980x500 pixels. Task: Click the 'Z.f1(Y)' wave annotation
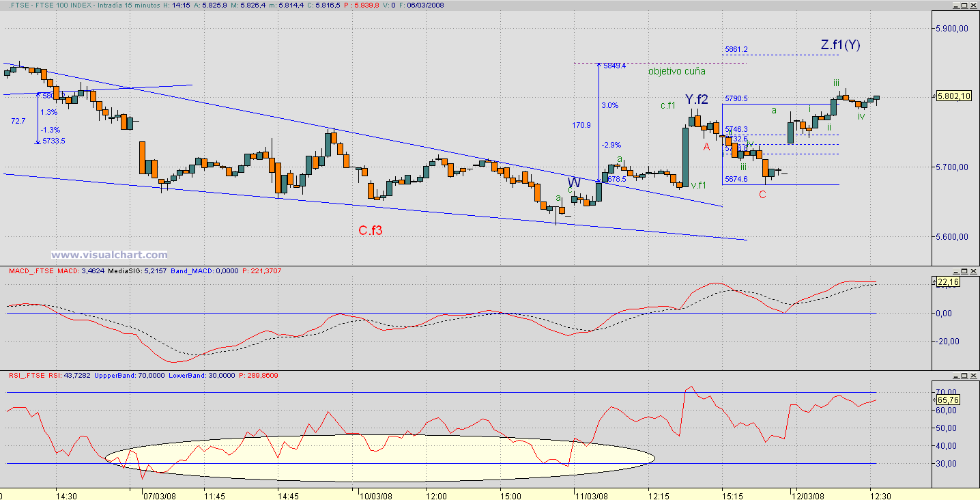(840, 46)
